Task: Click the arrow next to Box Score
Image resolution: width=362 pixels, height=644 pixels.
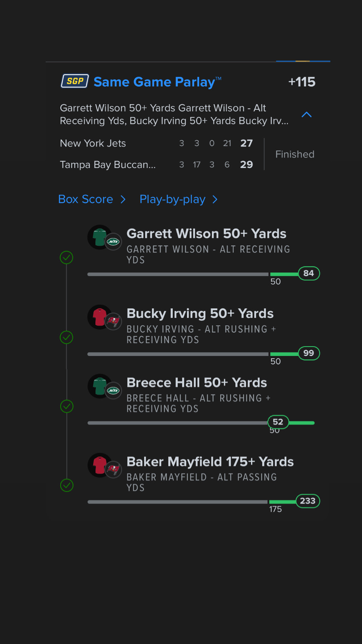Action: 123,199
